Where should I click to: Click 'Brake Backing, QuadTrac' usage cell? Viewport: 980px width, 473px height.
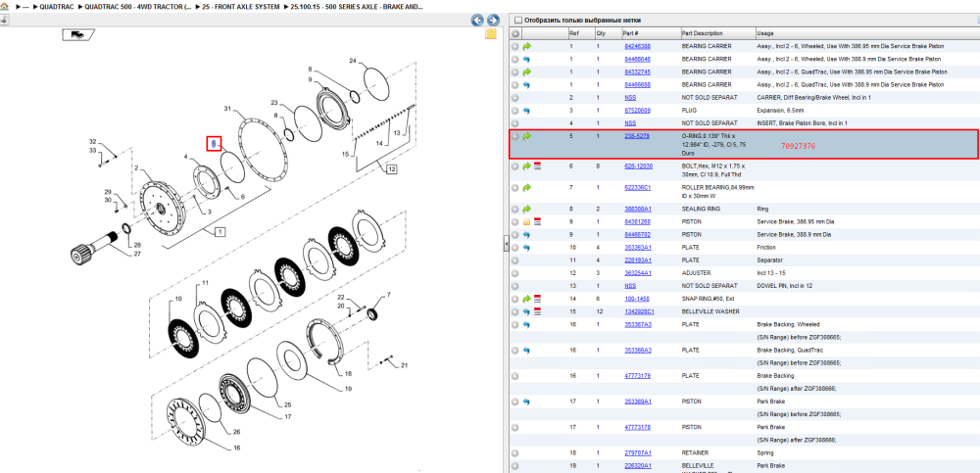786,351
